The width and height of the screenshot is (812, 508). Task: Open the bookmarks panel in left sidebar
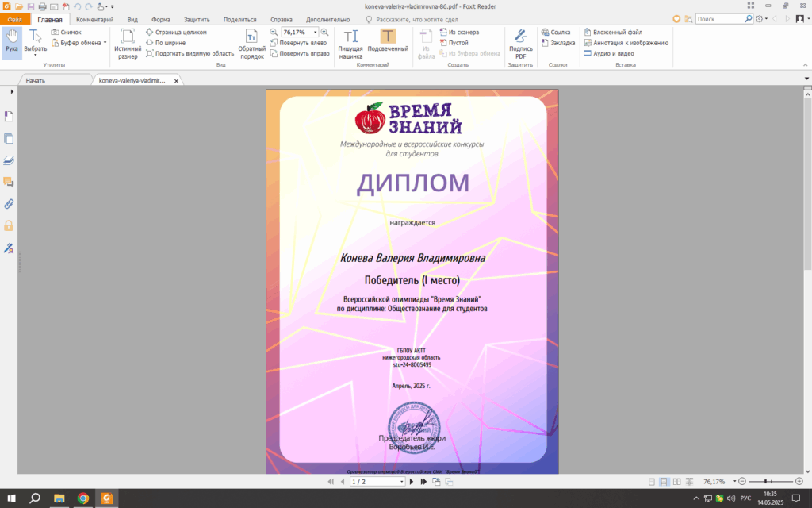click(x=9, y=117)
